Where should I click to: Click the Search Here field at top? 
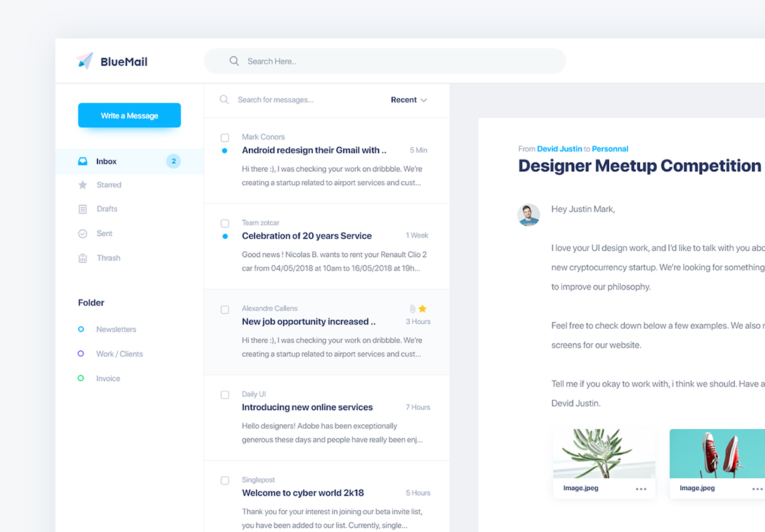(x=385, y=61)
